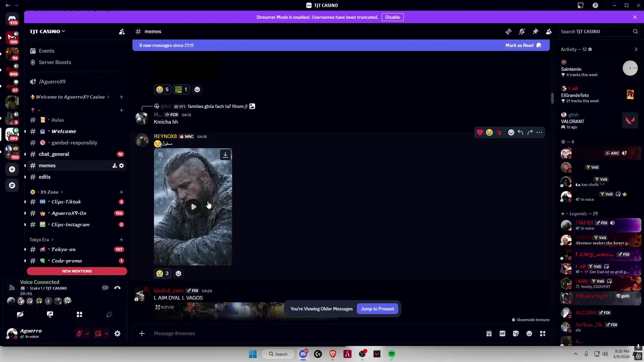
Task: Jump to Present
Action: point(377,309)
